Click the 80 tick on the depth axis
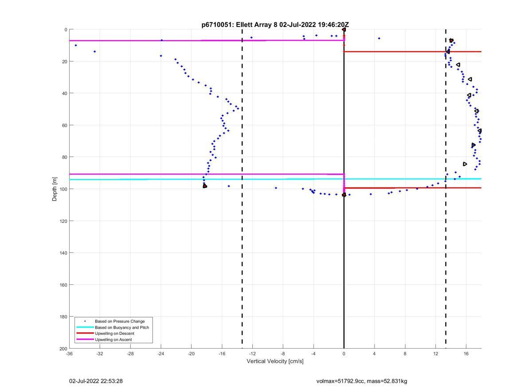Viewport: 532px width, 392px height. tap(64, 157)
